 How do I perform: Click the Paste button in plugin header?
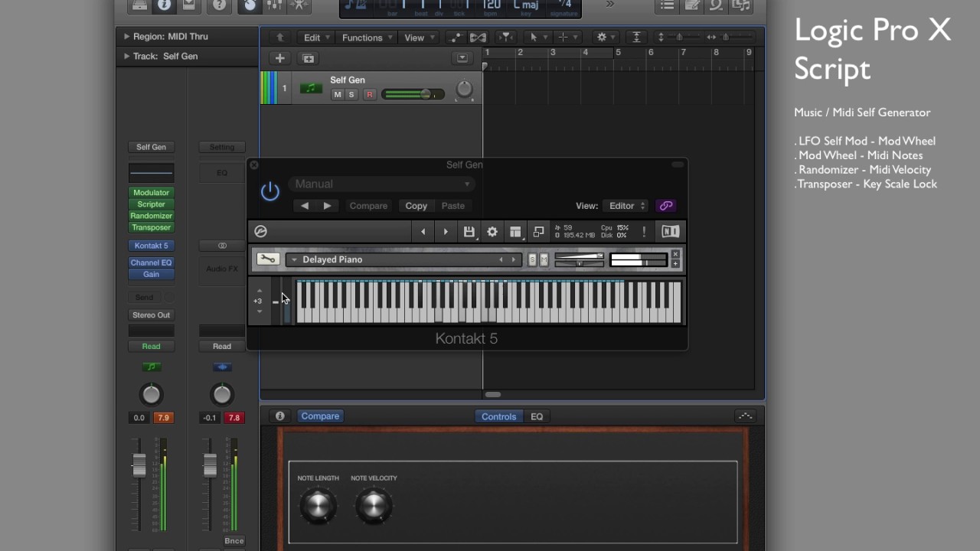[453, 206]
